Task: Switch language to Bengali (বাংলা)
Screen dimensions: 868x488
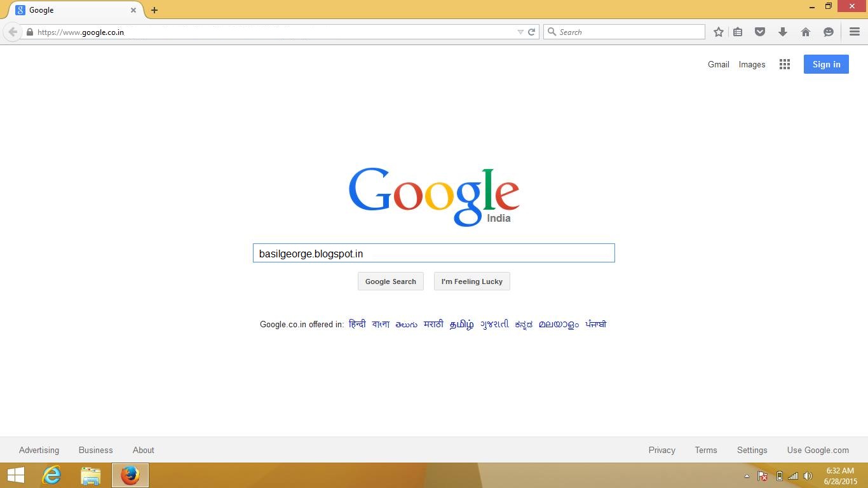Action: click(381, 324)
